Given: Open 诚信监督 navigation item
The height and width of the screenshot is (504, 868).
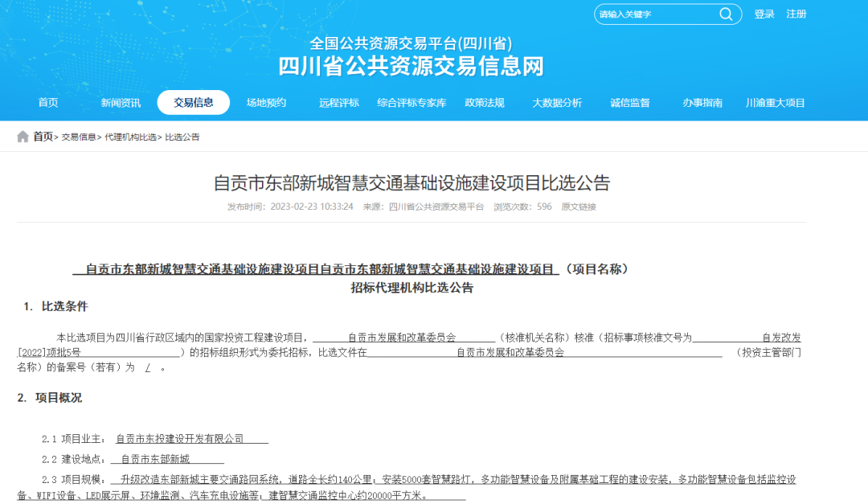Looking at the screenshot, I should coord(630,102).
